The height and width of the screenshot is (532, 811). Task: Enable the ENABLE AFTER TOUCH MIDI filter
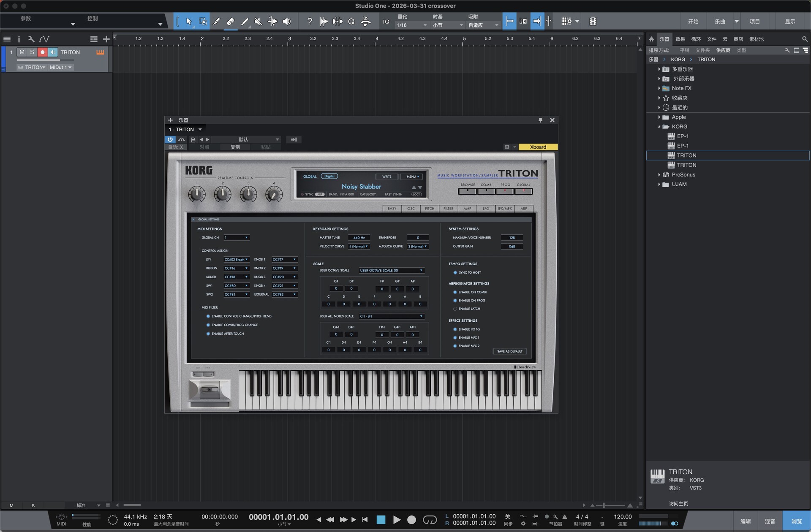pyautogui.click(x=208, y=334)
